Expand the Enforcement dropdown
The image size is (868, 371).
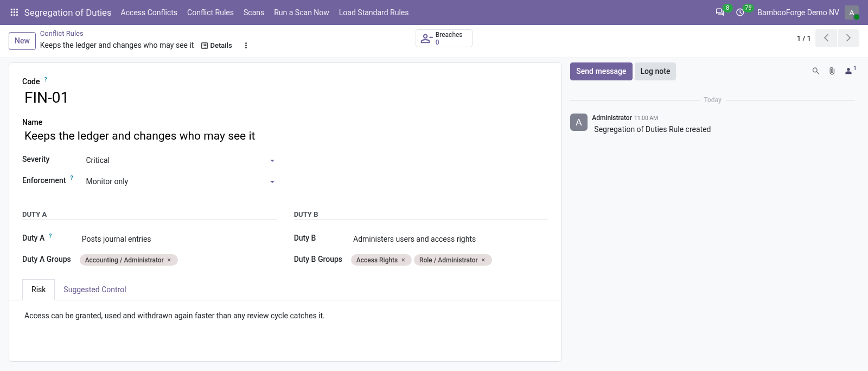coord(180,181)
